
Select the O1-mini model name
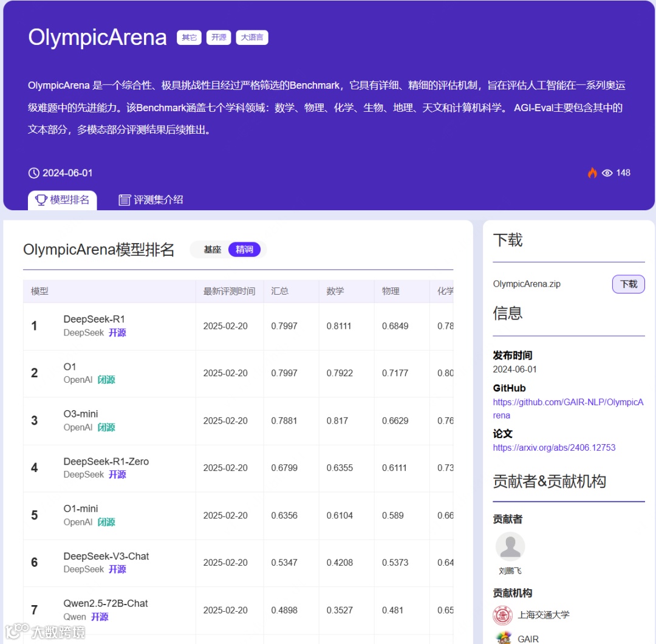[x=81, y=509]
